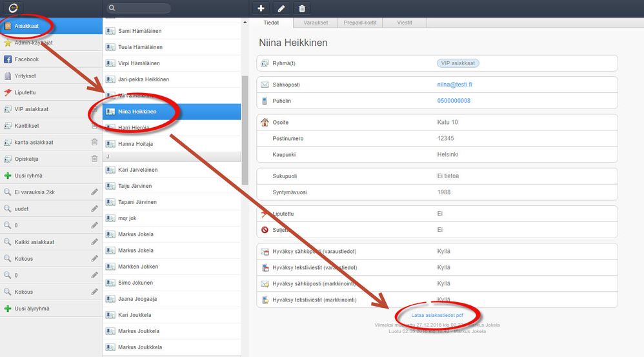Image resolution: width=644 pixels, height=357 pixels.
Task: Select customer Markus Joukkela
Action: tap(172, 331)
